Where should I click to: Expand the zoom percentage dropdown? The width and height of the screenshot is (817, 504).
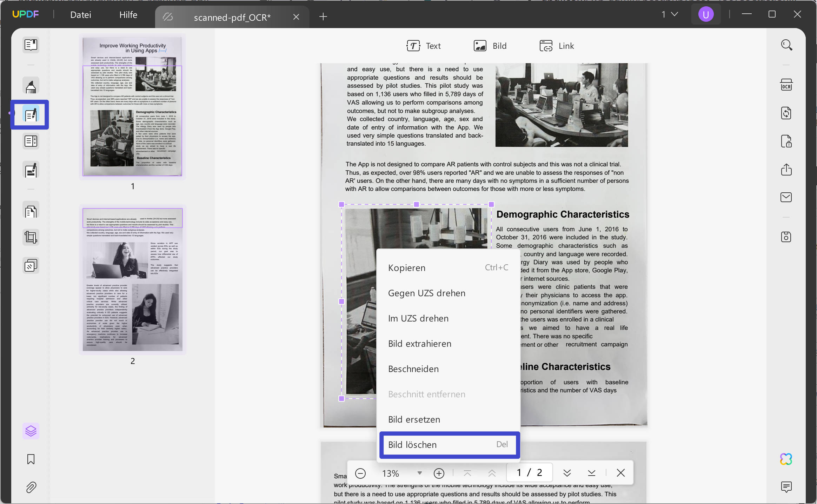point(419,473)
